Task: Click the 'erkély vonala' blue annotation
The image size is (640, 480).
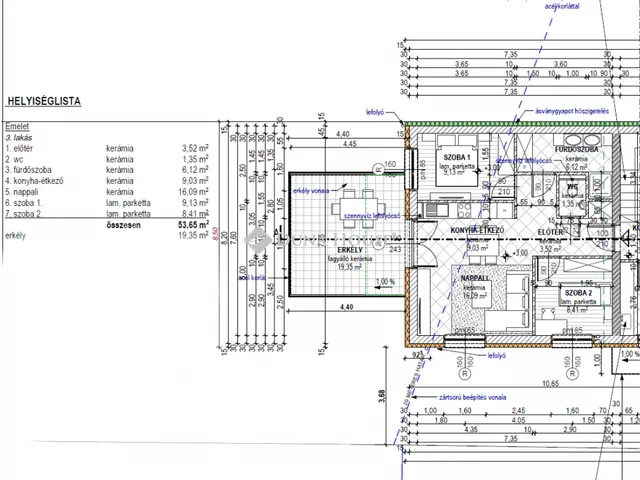Action: pos(318,192)
